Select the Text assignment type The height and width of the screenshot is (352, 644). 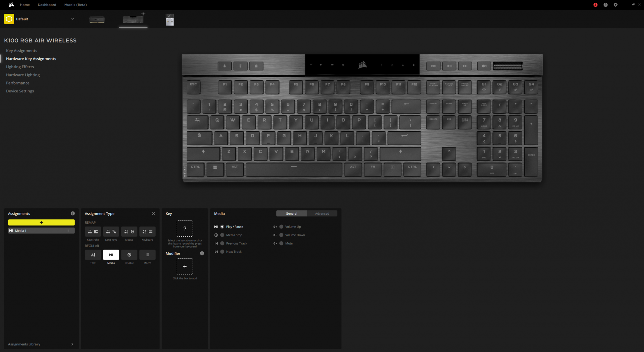pyautogui.click(x=93, y=255)
